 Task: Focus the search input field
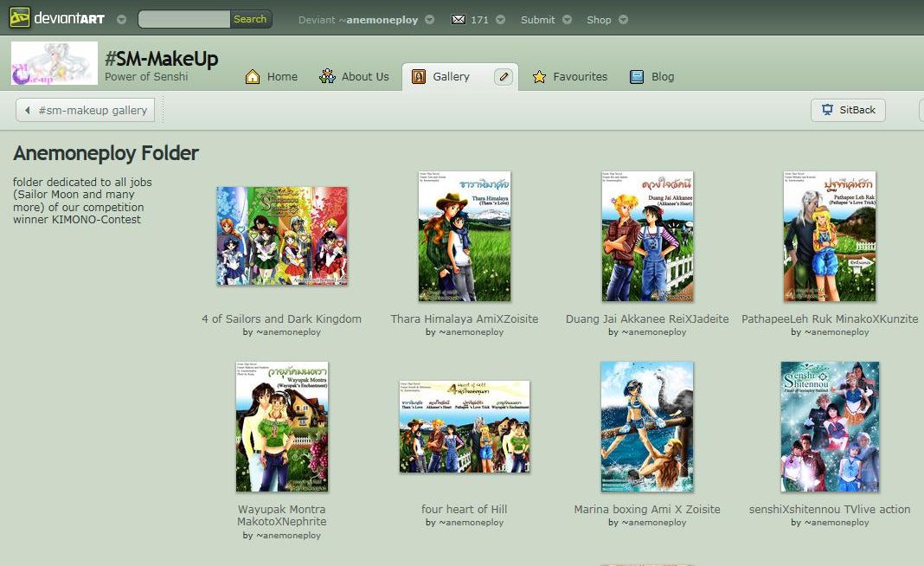184,19
